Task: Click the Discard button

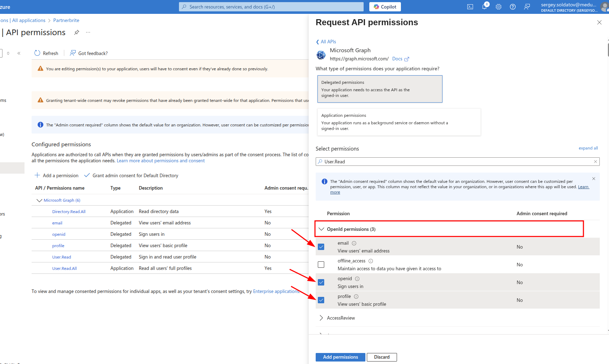Action: pos(382,357)
